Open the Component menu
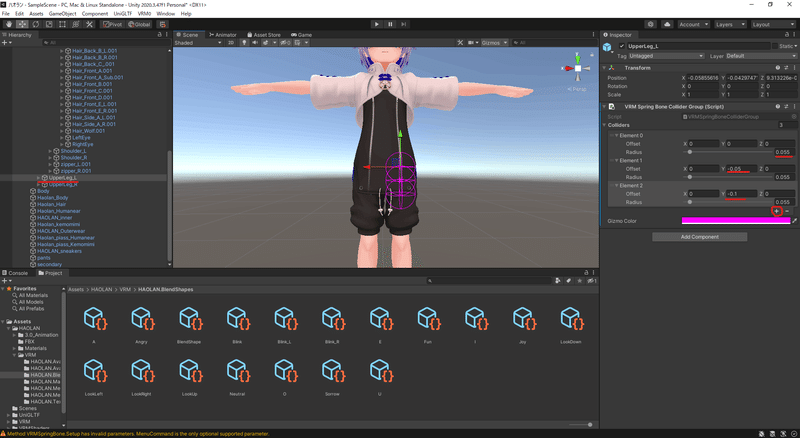Viewport: 800px width, 438px height. (x=95, y=14)
